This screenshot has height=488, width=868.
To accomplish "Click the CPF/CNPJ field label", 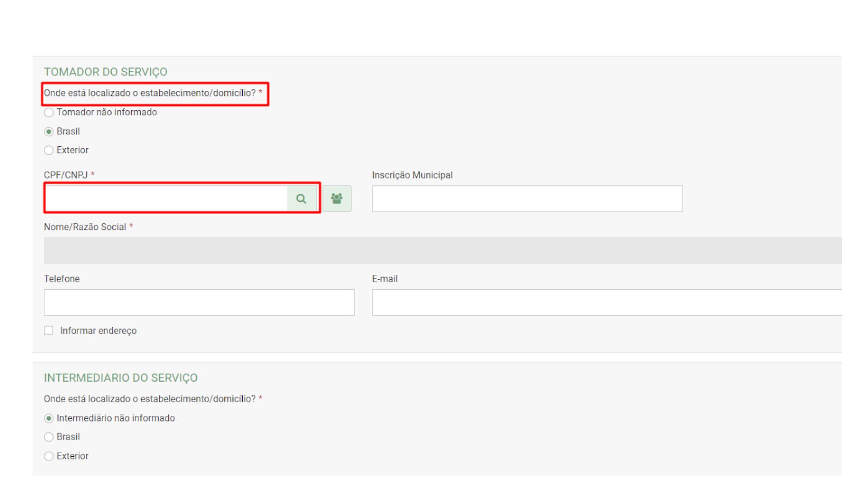I will (66, 175).
